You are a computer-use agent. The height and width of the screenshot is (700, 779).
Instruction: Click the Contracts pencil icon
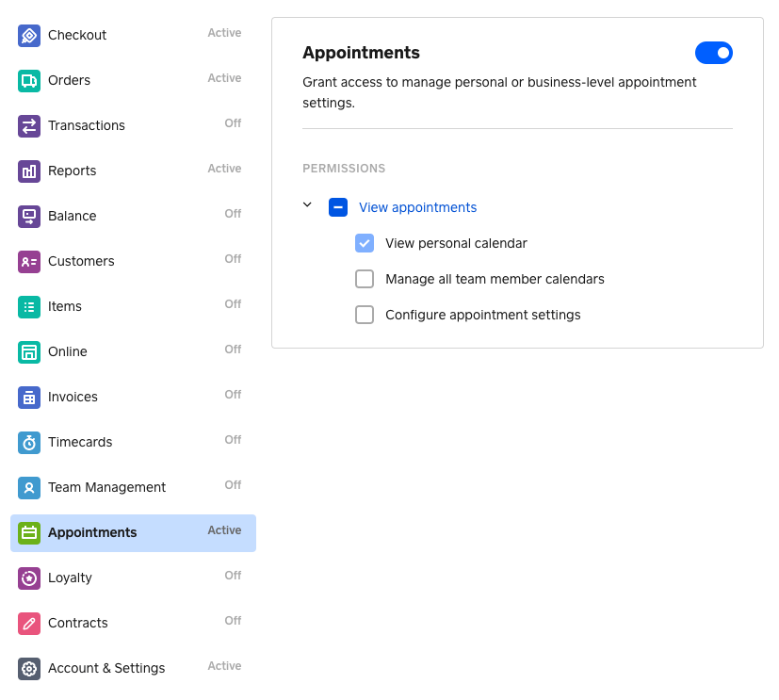[x=29, y=623]
